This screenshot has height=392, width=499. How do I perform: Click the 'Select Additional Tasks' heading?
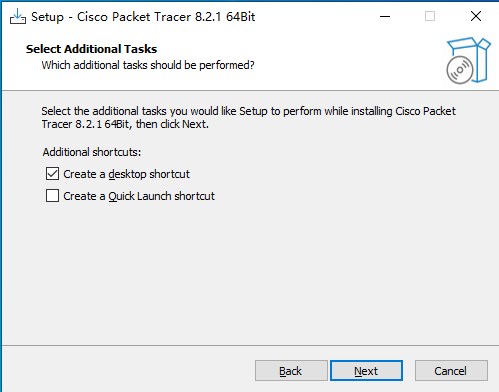(91, 49)
